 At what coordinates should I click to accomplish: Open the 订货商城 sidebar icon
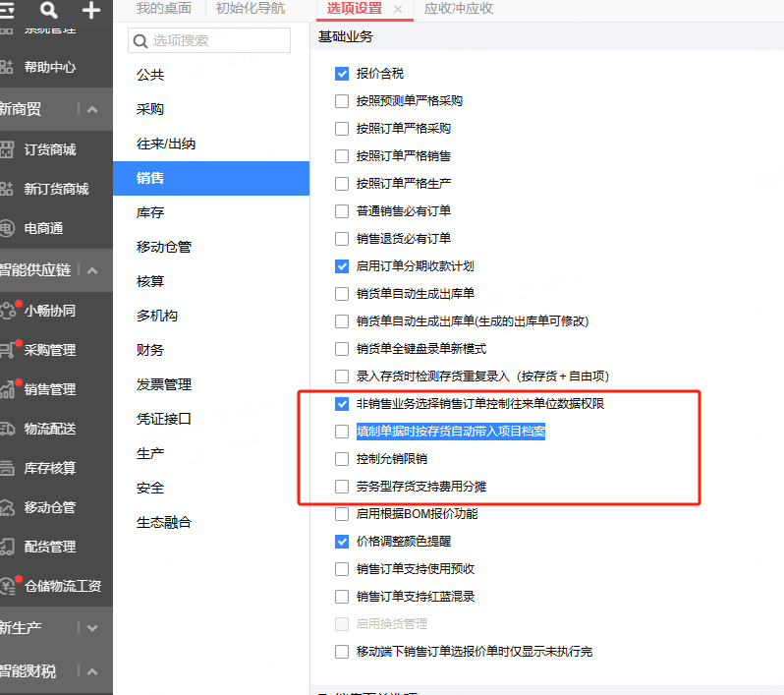click(7, 149)
